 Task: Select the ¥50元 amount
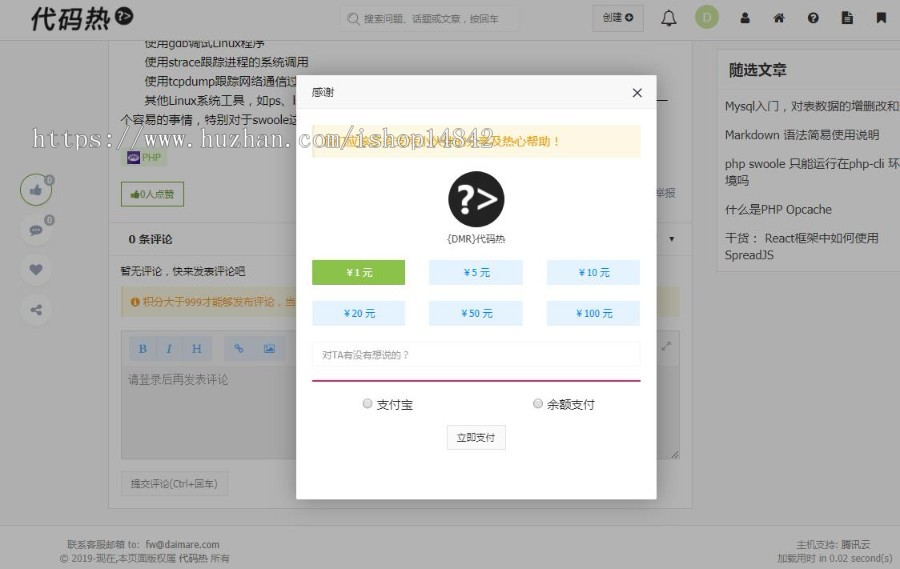coord(476,313)
